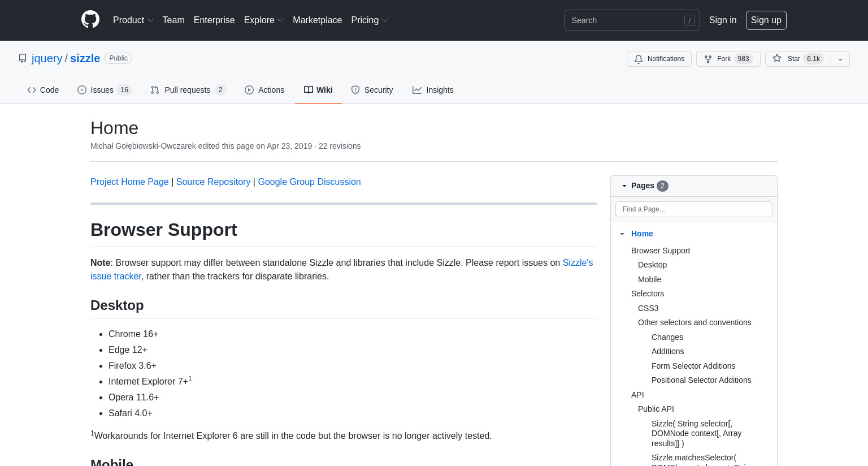Screen dimensions: 868x466
Task: Open the GitHub logo homepage
Action: (x=90, y=20)
